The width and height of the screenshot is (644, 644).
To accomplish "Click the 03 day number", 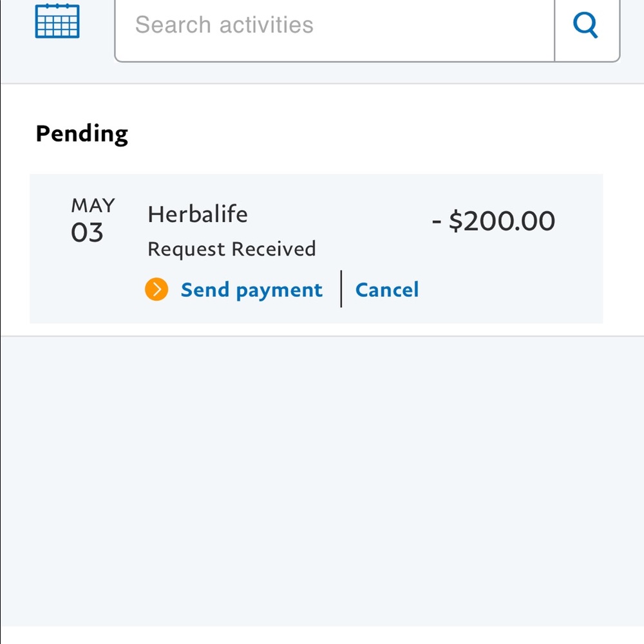I will (87, 232).
